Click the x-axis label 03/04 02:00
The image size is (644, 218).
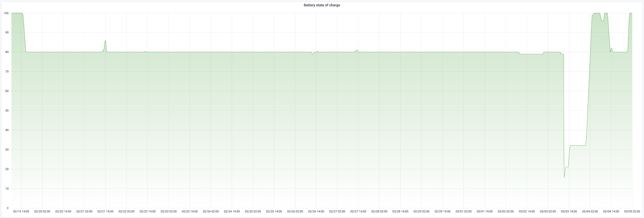click(590, 212)
